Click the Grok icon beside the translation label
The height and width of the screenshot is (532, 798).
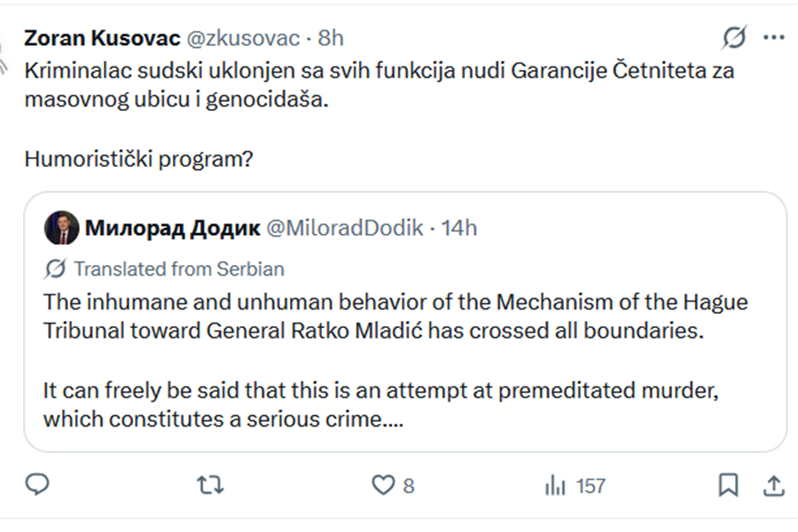click(x=56, y=268)
